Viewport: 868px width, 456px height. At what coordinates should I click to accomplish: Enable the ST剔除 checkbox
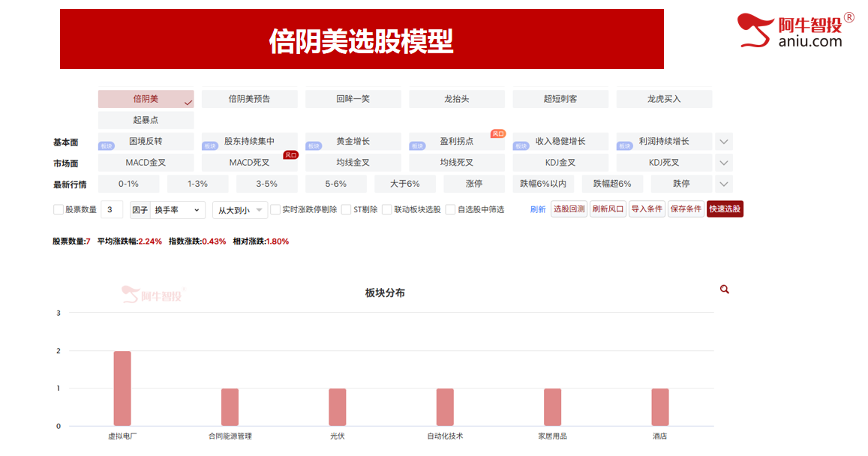click(346, 209)
